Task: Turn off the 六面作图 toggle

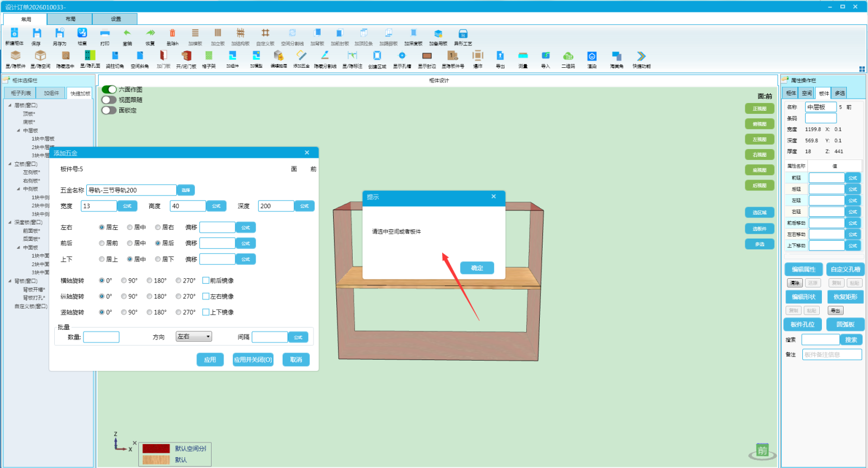Action: coord(109,89)
